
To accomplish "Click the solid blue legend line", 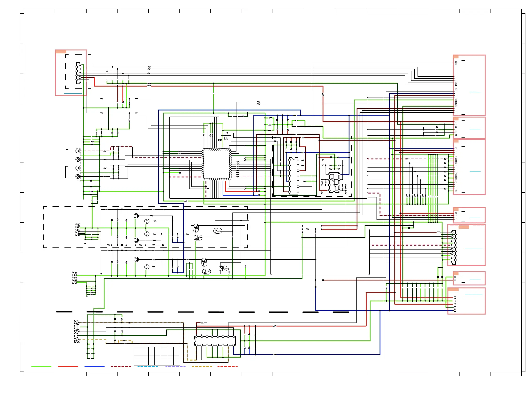I will [95, 366].
